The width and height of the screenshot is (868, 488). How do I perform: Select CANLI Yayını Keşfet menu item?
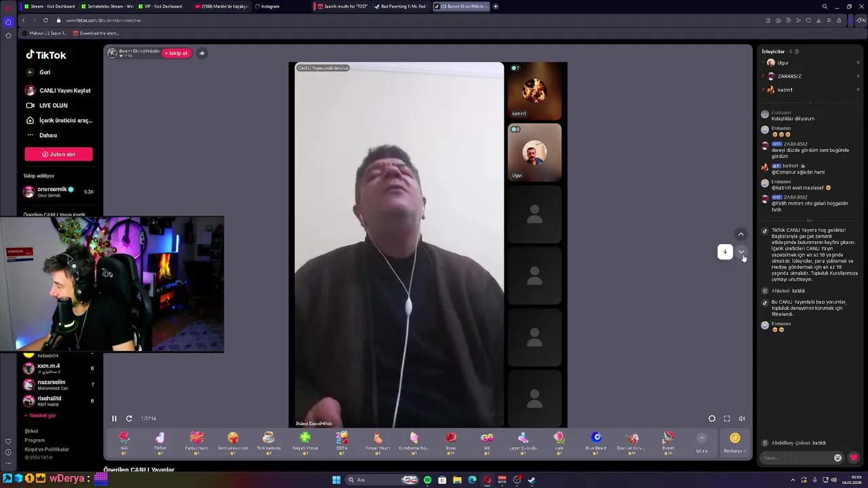(58, 90)
